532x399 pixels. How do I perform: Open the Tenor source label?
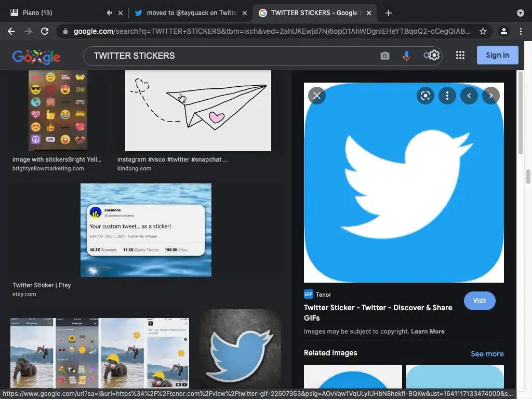(317, 294)
